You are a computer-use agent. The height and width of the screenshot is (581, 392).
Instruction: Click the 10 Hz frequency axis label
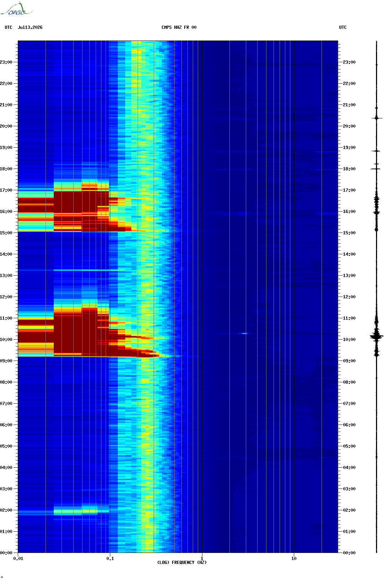pos(294,559)
